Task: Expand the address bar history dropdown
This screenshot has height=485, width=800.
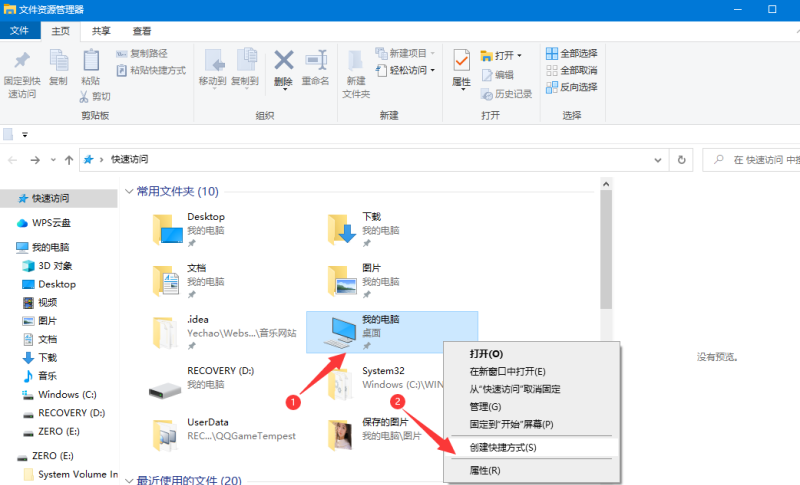Action: (658, 160)
